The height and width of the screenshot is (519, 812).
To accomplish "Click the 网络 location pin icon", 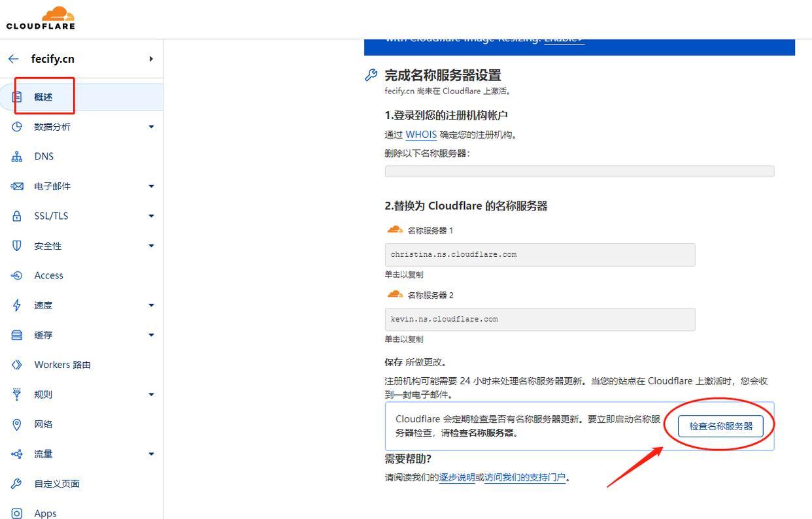I will 17,424.
